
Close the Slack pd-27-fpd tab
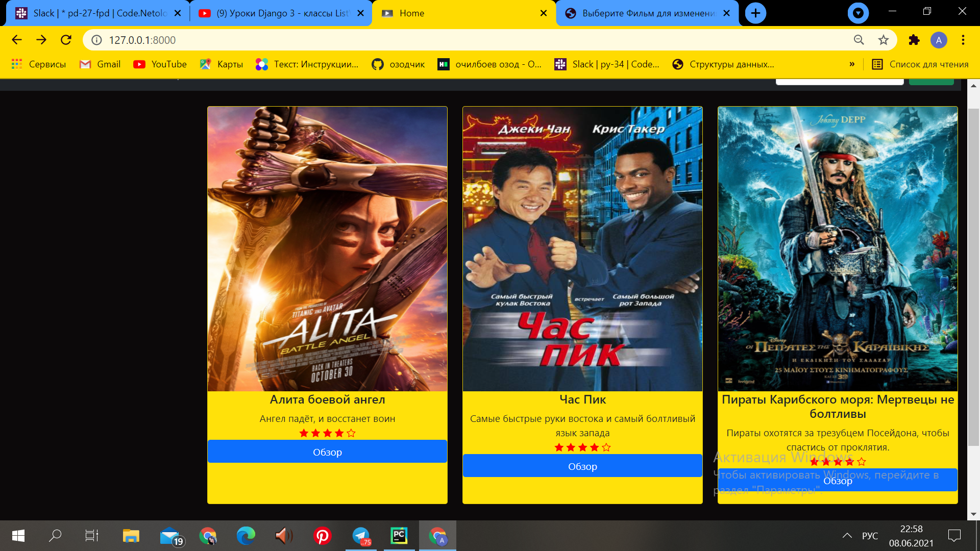click(x=178, y=13)
